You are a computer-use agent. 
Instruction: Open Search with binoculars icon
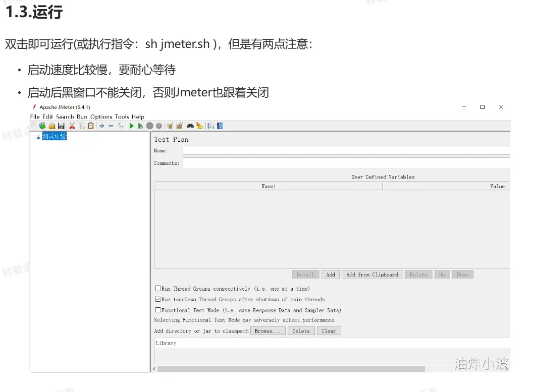click(x=190, y=126)
